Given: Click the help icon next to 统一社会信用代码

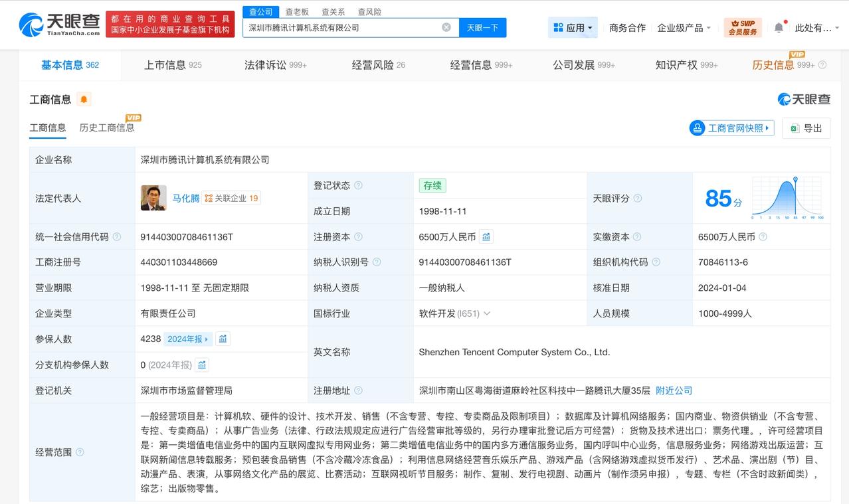Looking at the screenshot, I should click(117, 236).
